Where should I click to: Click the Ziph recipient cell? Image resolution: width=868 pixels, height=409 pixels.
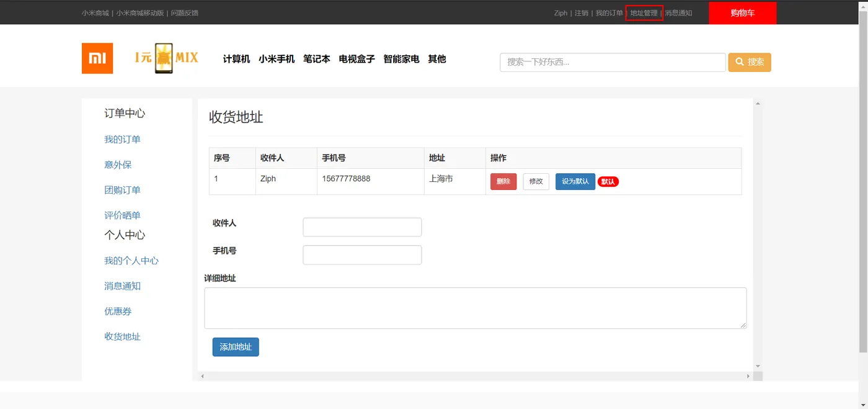[286, 181]
